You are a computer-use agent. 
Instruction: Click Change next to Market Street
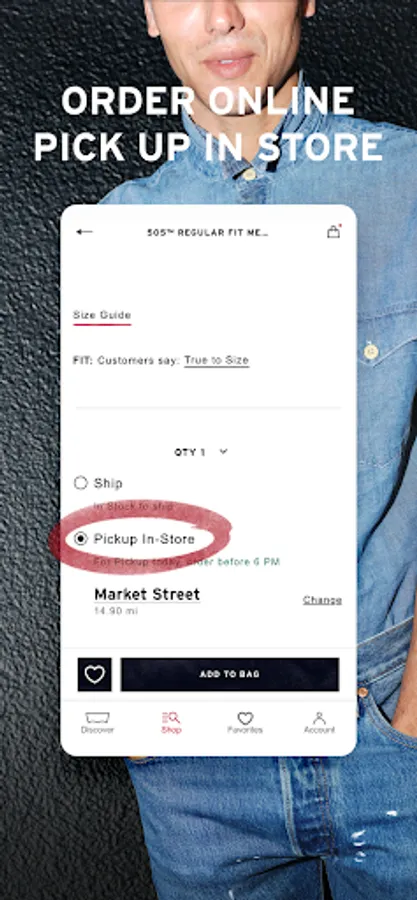(x=322, y=600)
